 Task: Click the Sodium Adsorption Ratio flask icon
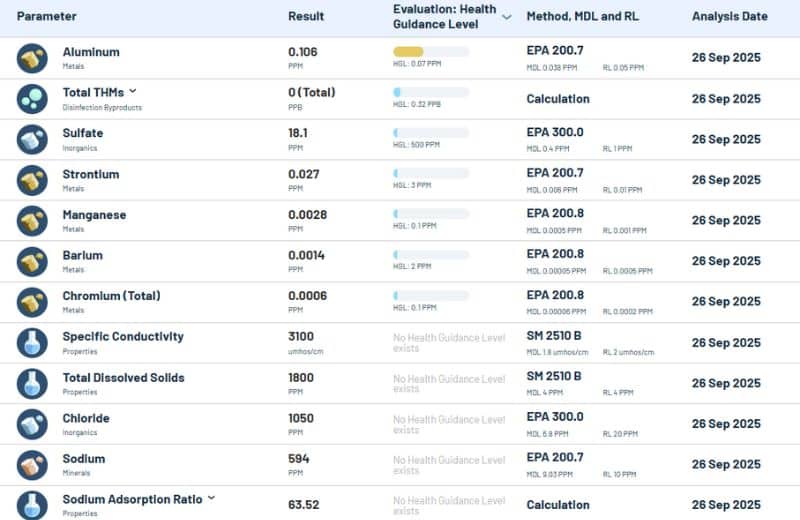[x=32, y=504]
